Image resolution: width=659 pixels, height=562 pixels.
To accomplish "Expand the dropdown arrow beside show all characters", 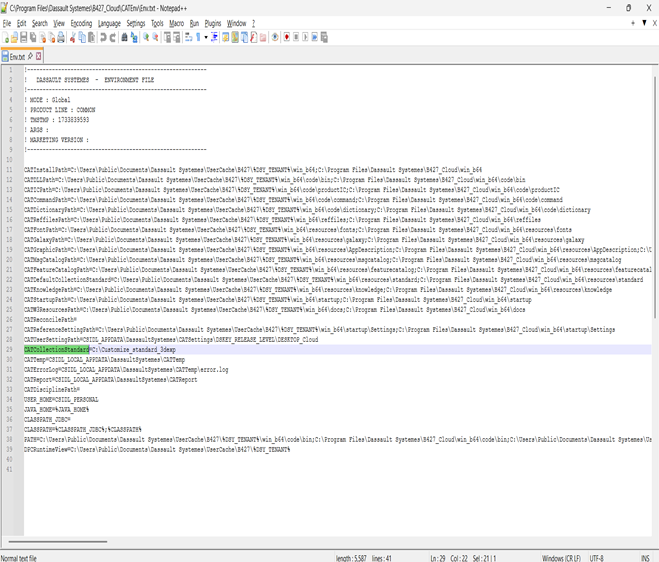I will coord(206,37).
